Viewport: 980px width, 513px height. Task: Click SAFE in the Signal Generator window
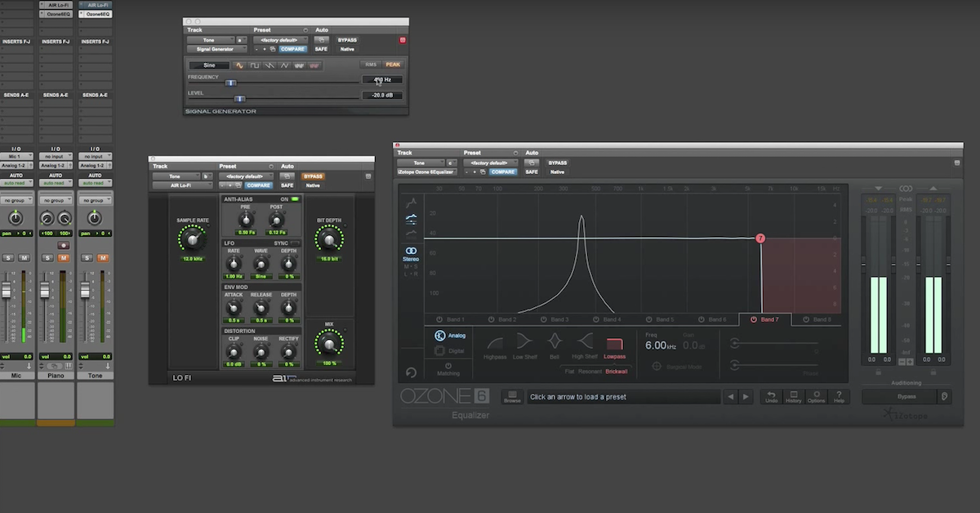[321, 49]
